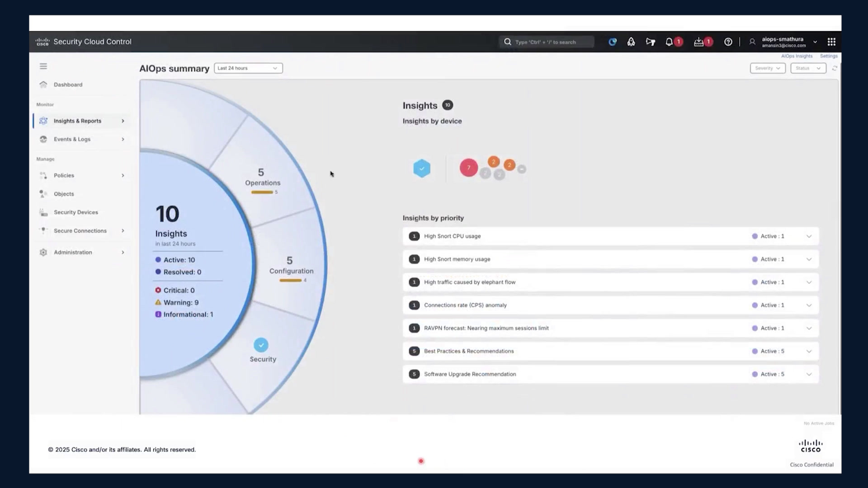Open Secure Connections menu item

tap(81, 231)
